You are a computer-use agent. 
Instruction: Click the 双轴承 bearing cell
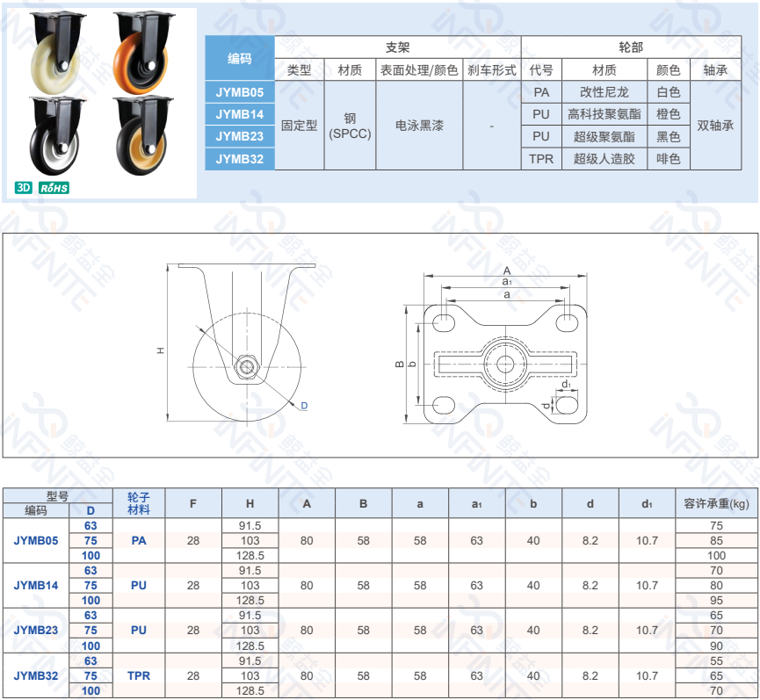714,126
